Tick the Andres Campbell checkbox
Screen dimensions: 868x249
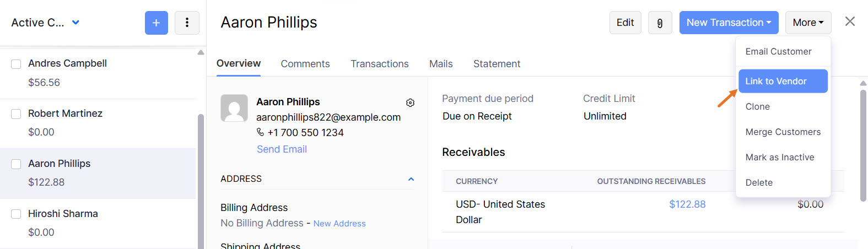click(17, 64)
